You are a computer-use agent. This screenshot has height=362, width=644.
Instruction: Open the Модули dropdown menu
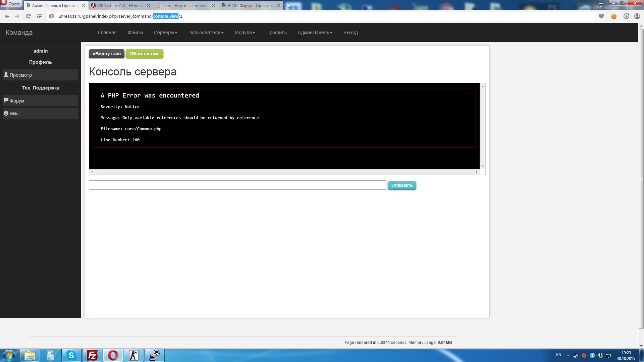click(245, 33)
